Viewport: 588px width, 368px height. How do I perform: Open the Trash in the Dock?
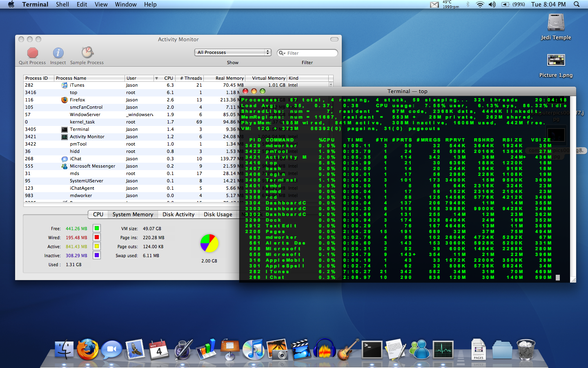pos(526,350)
